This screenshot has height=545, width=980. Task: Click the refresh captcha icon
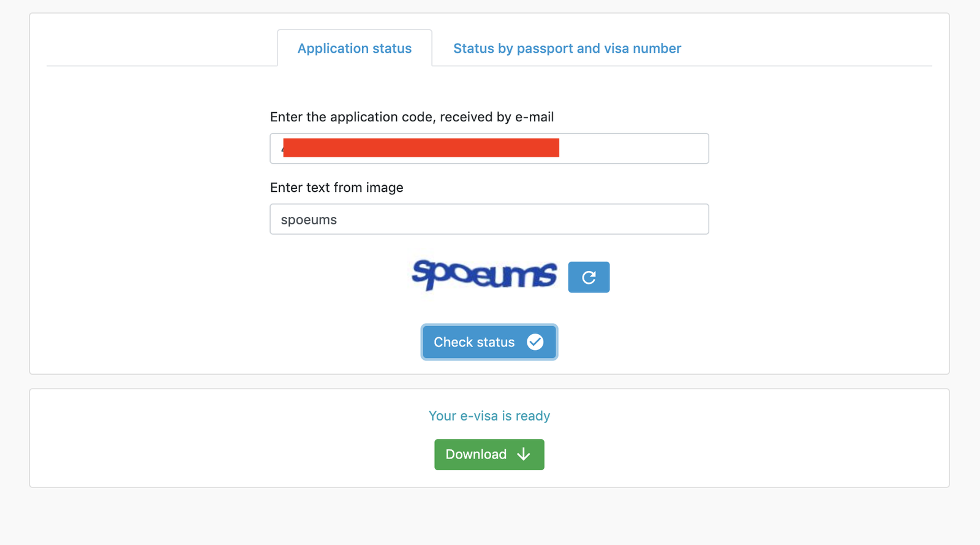(x=589, y=277)
